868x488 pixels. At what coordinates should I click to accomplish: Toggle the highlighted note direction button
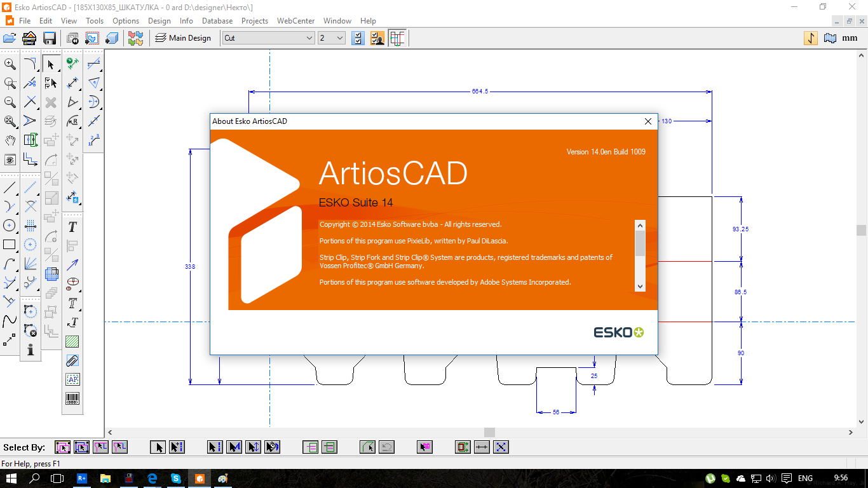[811, 38]
